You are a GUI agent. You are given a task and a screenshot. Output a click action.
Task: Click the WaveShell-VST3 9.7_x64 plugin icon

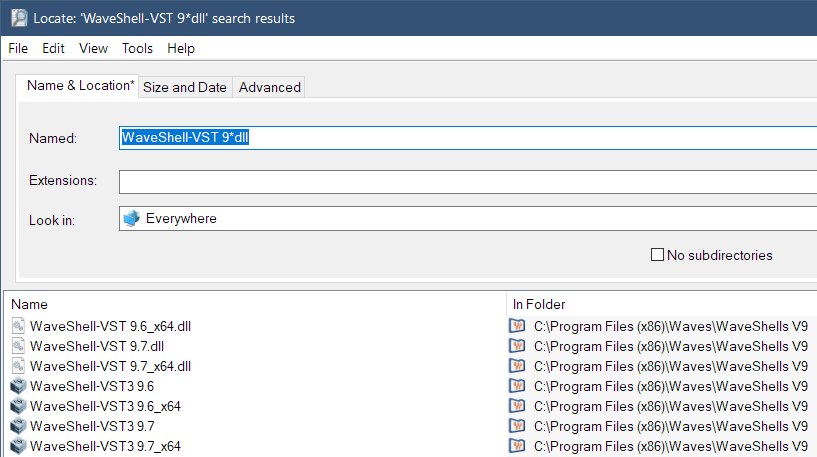pyautogui.click(x=18, y=446)
